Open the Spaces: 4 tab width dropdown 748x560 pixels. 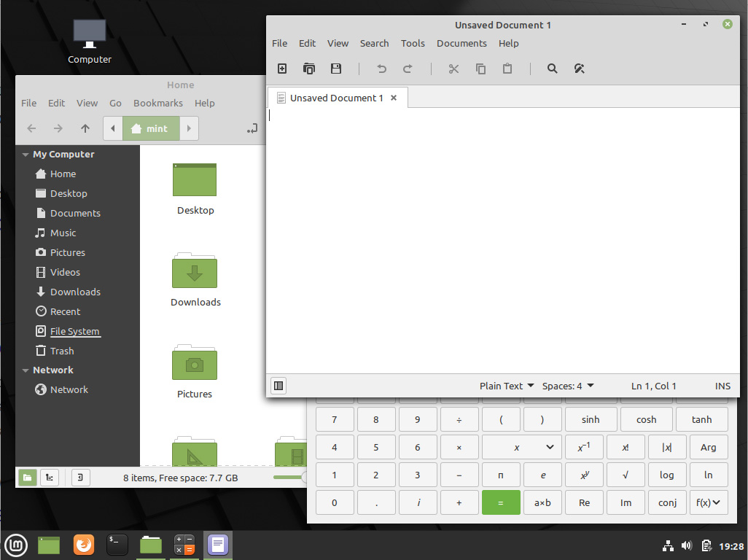pyautogui.click(x=568, y=386)
